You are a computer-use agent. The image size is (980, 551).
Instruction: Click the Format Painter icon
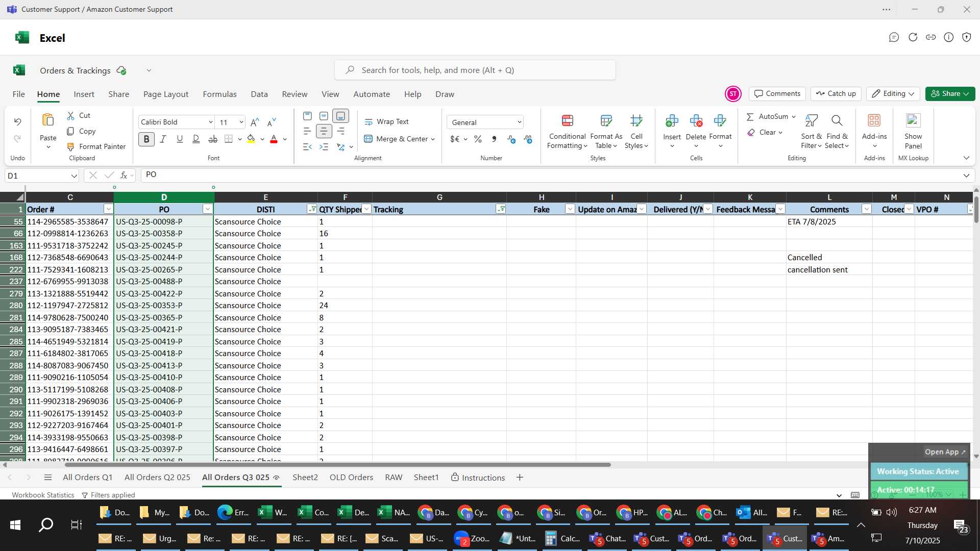70,146
